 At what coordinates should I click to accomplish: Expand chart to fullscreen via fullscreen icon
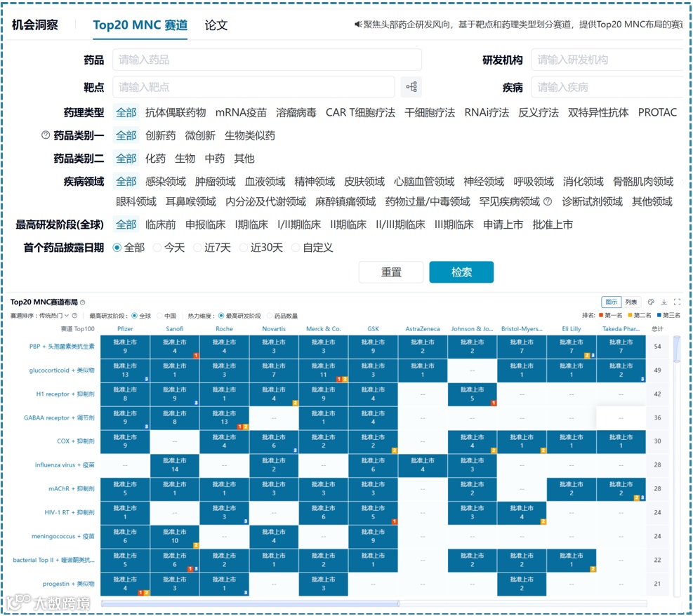[x=676, y=302]
